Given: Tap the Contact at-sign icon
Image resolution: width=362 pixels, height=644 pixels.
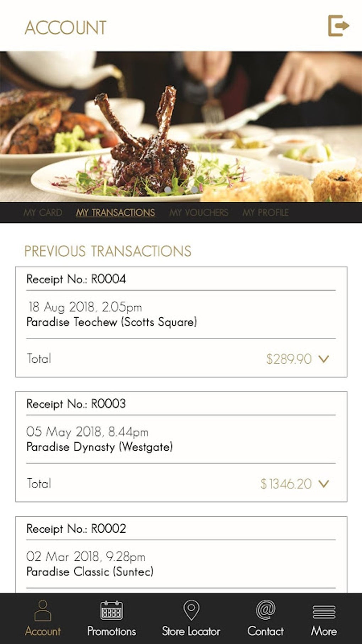Looking at the screenshot, I should pyautogui.click(x=265, y=610).
